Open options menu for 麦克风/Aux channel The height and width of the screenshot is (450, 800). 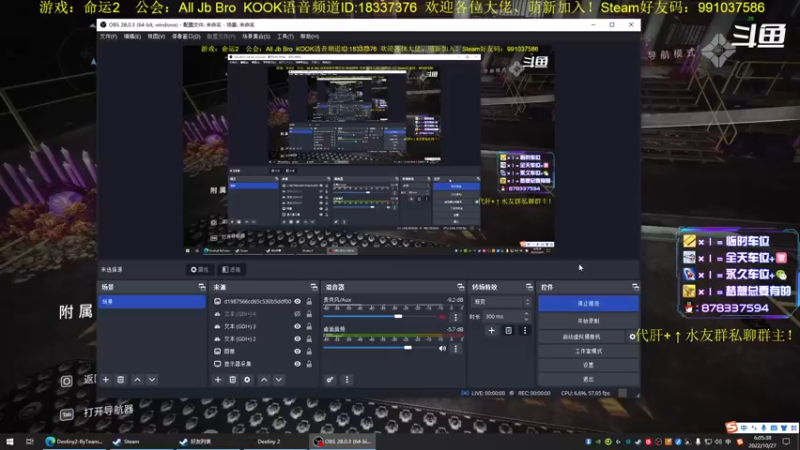coord(456,317)
